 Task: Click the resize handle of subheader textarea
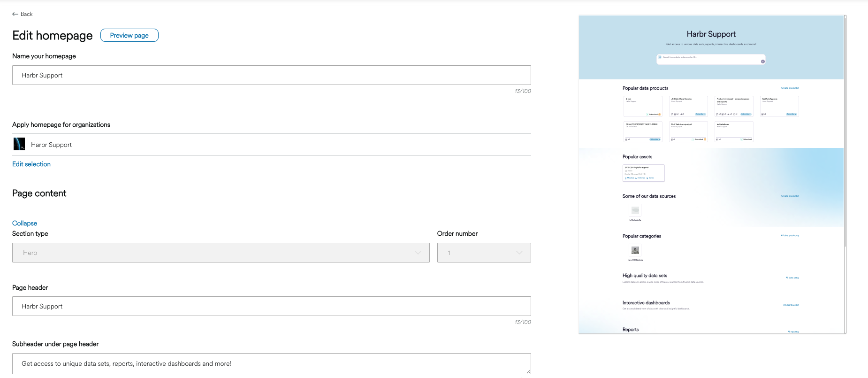(x=528, y=371)
